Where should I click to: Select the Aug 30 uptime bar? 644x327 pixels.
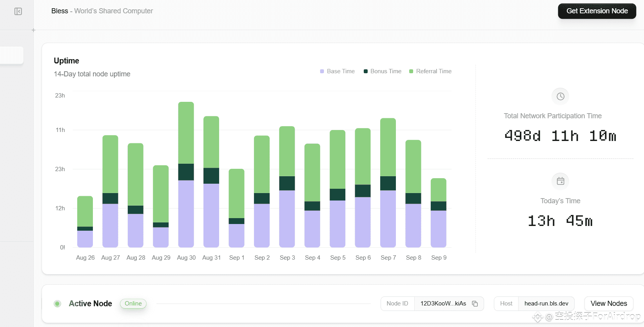(186, 175)
